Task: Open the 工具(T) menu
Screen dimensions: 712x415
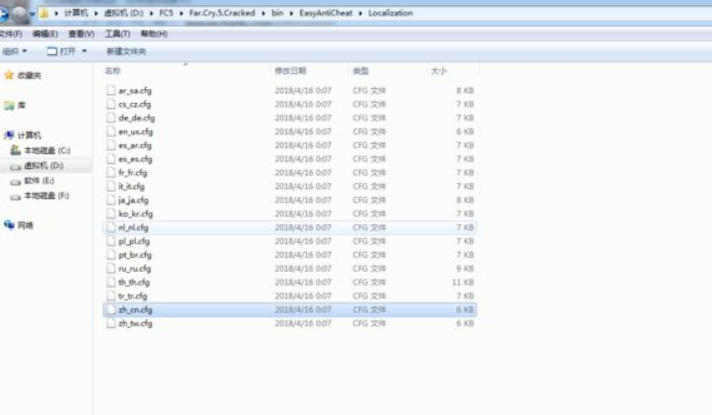Action: (118, 34)
